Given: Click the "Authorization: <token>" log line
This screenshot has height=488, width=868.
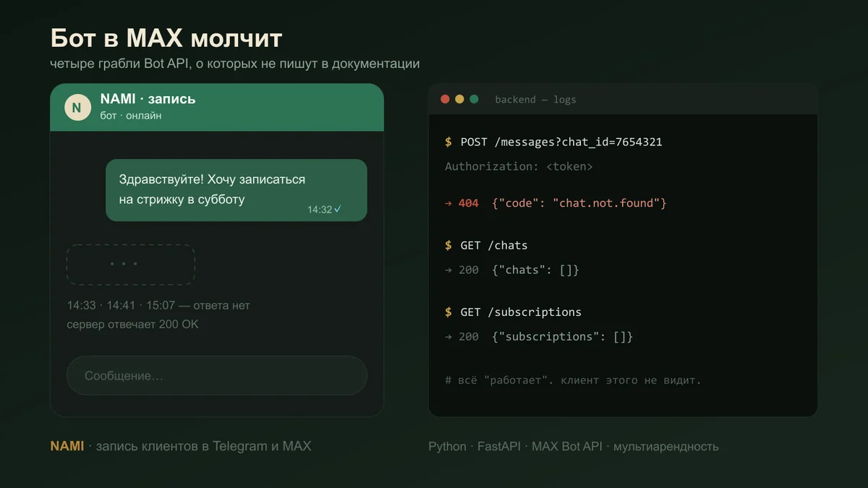Looking at the screenshot, I should (519, 166).
